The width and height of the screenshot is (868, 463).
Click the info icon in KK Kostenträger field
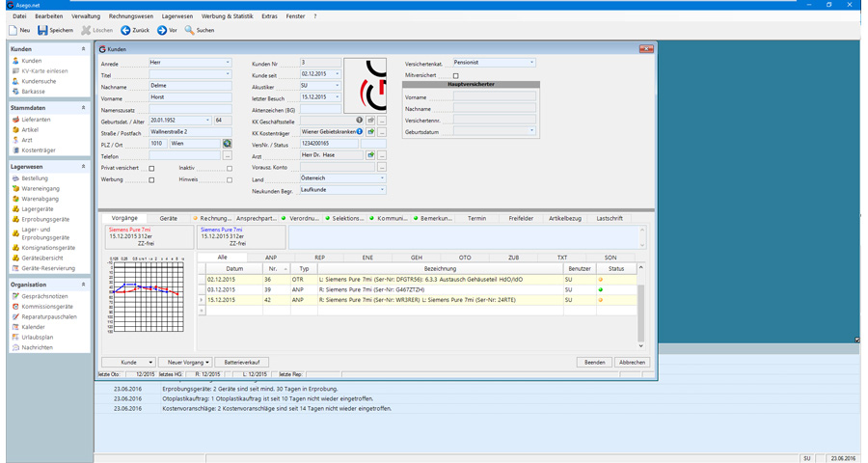[x=360, y=132]
